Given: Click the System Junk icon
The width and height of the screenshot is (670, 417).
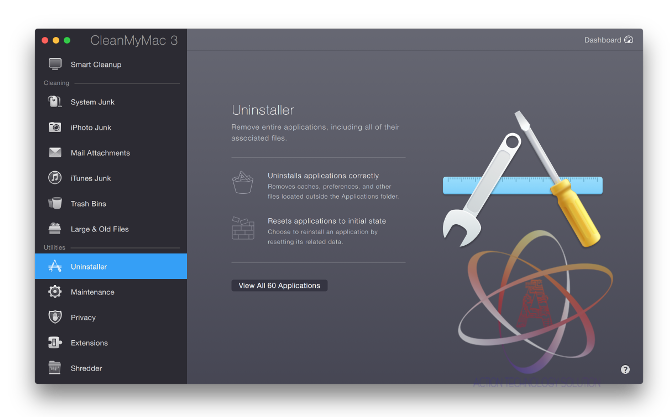Looking at the screenshot, I should [55, 102].
